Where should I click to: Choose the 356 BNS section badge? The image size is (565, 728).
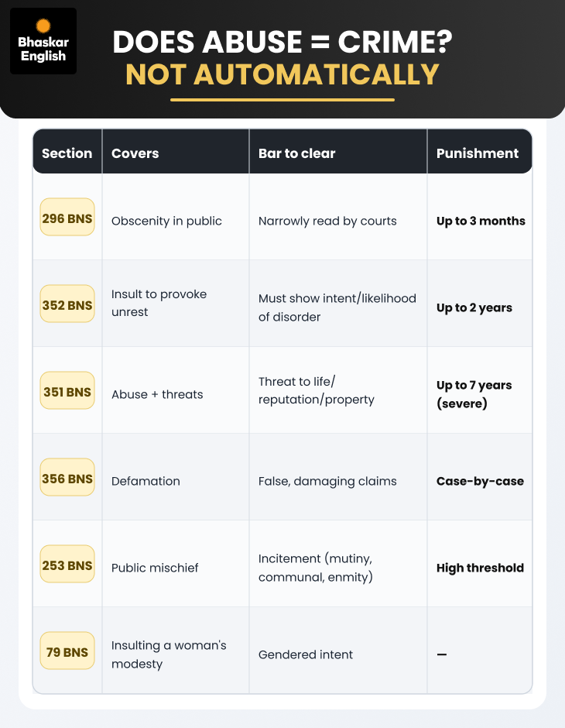[67, 477]
